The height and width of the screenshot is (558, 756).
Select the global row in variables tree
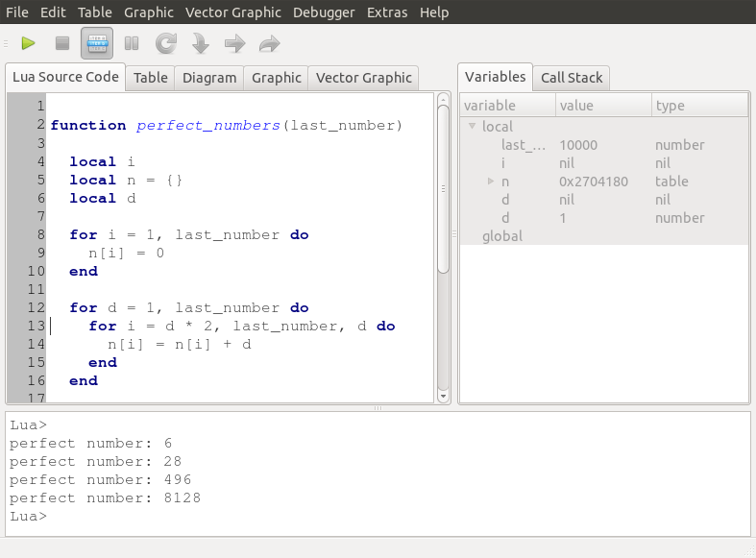tap(603, 236)
